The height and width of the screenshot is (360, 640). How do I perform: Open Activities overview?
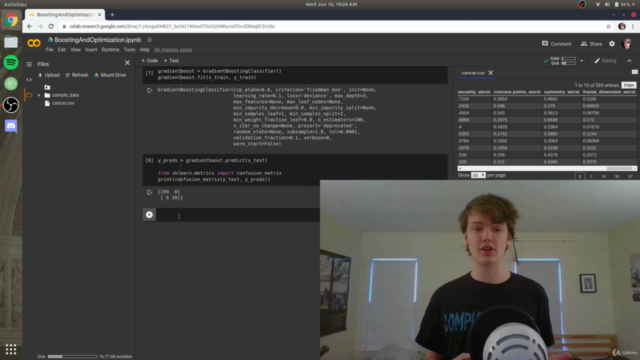click(x=15, y=4)
